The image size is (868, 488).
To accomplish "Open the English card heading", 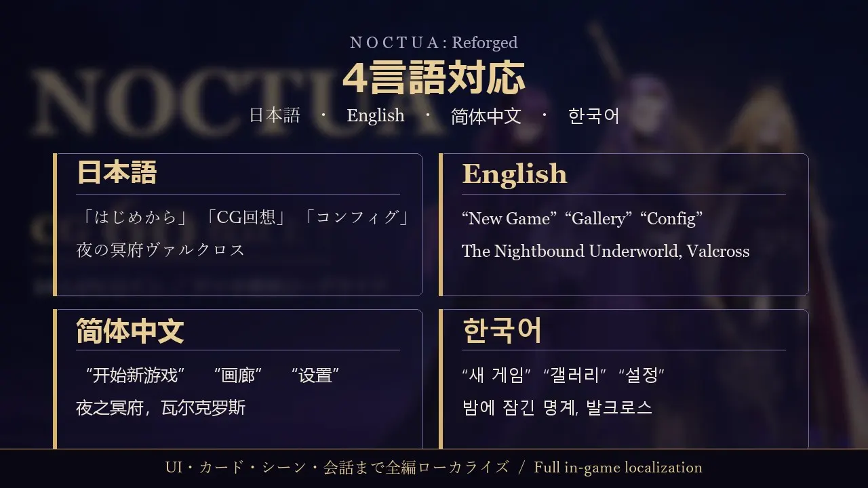I will click(515, 174).
